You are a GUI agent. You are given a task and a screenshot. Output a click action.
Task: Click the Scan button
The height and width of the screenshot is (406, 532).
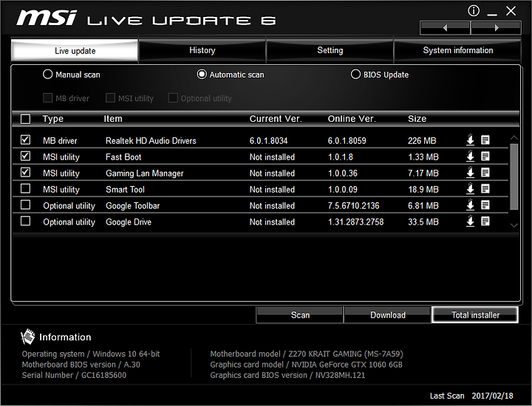(300, 315)
